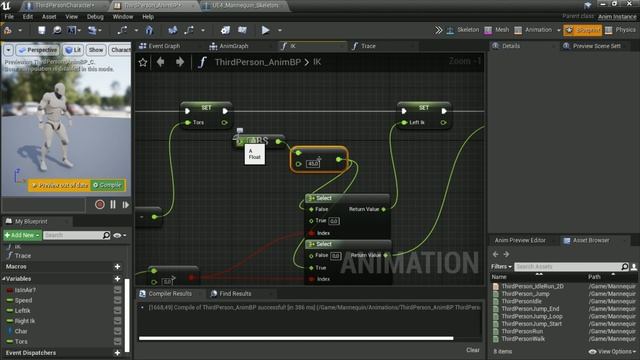Switch to Animation editor mode
This screenshot has width=640, height=360.
pos(533,30)
